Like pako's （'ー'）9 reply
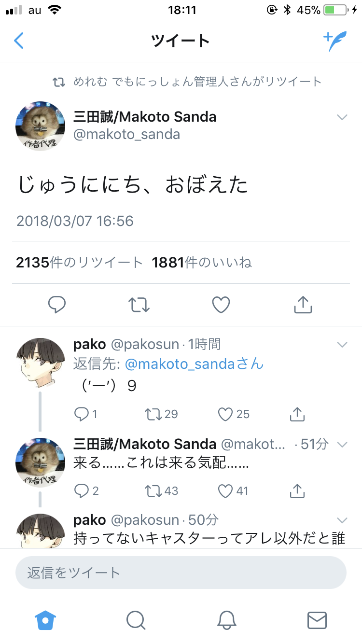Viewport: 362px width, 644px height. point(225,414)
